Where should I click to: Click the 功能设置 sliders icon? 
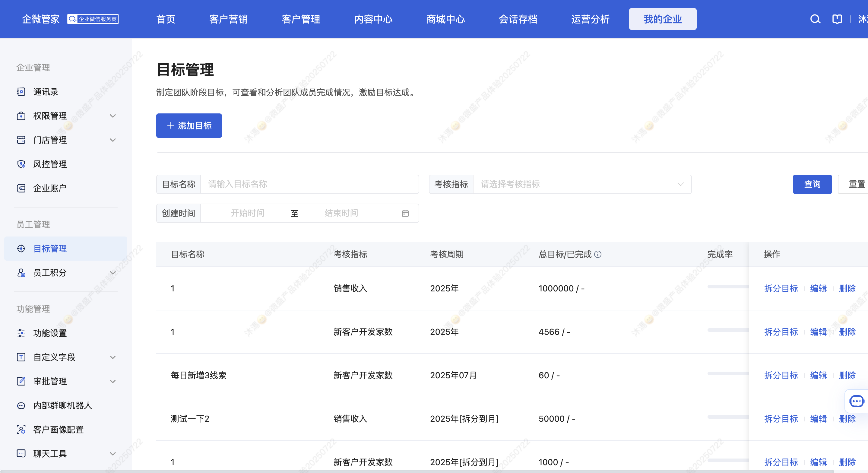tap(21, 333)
